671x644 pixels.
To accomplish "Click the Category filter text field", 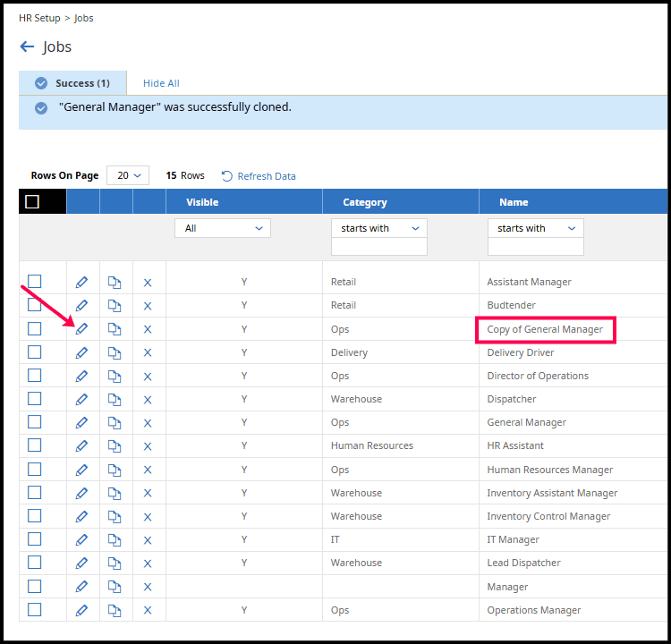I will tap(379, 247).
